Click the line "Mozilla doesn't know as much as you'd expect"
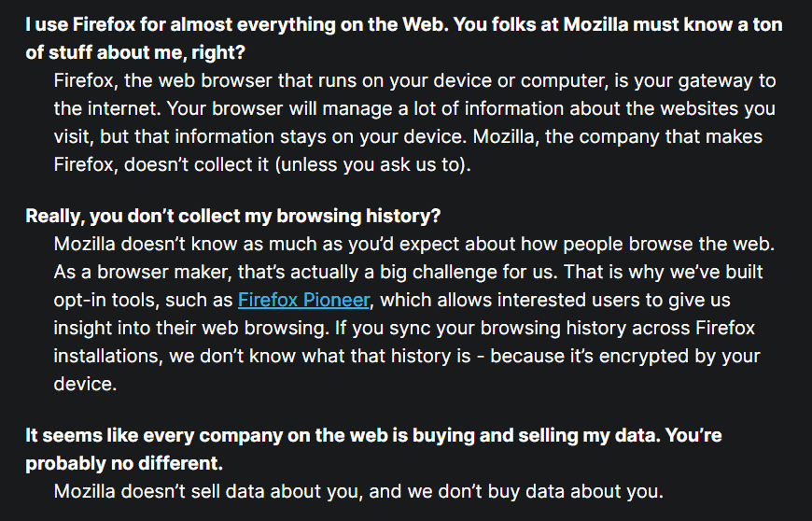 [414, 245]
